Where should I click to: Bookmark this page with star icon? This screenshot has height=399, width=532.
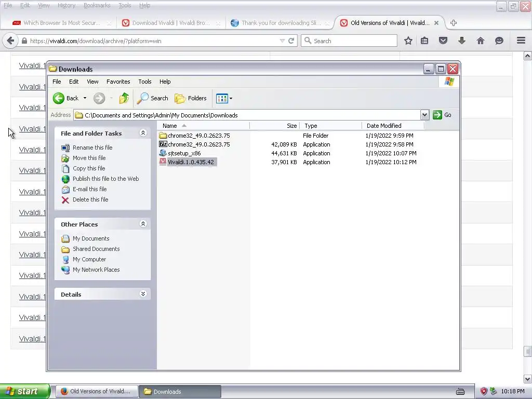tap(408, 41)
